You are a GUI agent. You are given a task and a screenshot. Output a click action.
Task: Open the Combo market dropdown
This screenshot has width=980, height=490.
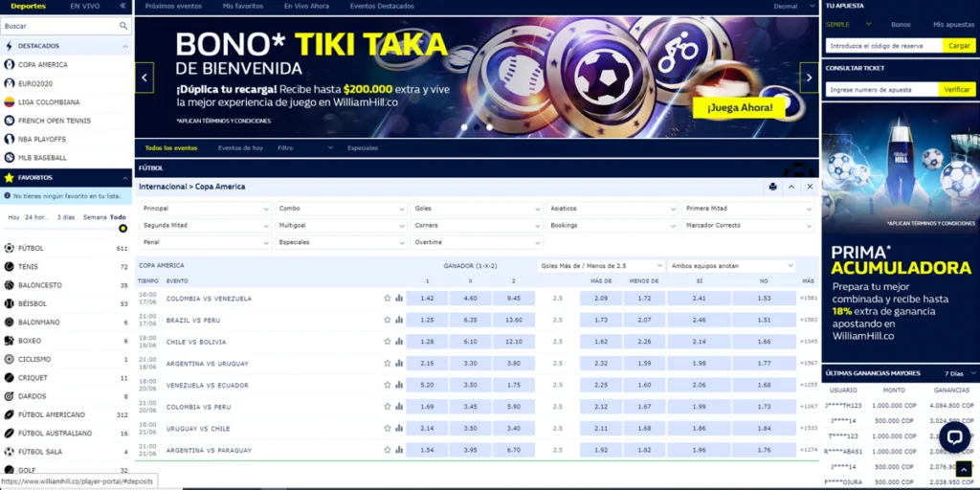point(342,208)
